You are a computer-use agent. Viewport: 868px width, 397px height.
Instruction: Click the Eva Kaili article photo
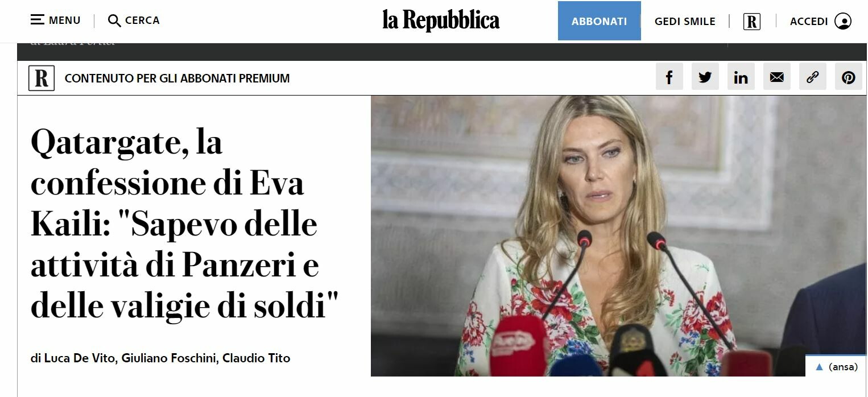coord(618,235)
